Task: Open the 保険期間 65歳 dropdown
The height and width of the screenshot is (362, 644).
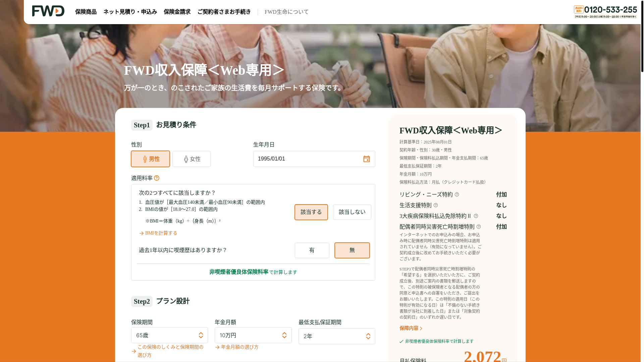Action: click(169, 335)
